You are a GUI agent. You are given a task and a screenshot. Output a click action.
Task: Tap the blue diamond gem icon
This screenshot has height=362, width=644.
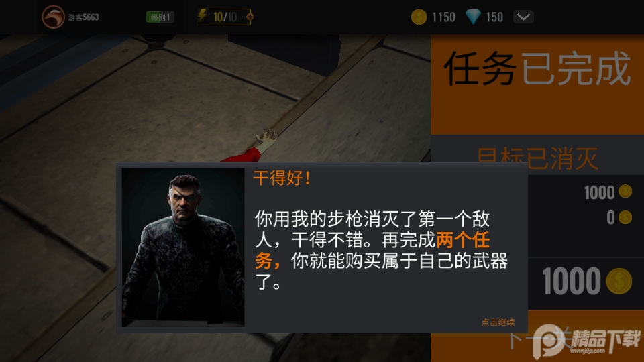point(473,17)
